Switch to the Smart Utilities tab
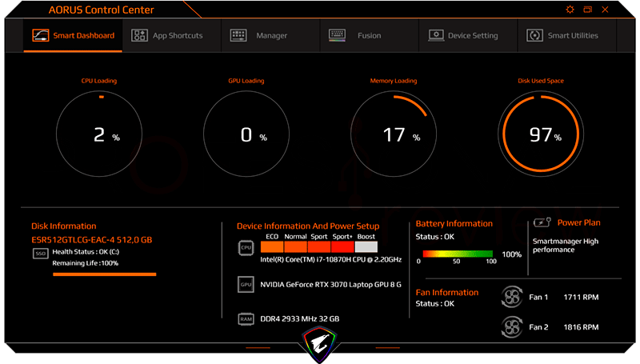Screen dimensions: 640x364 pyautogui.click(x=567, y=35)
